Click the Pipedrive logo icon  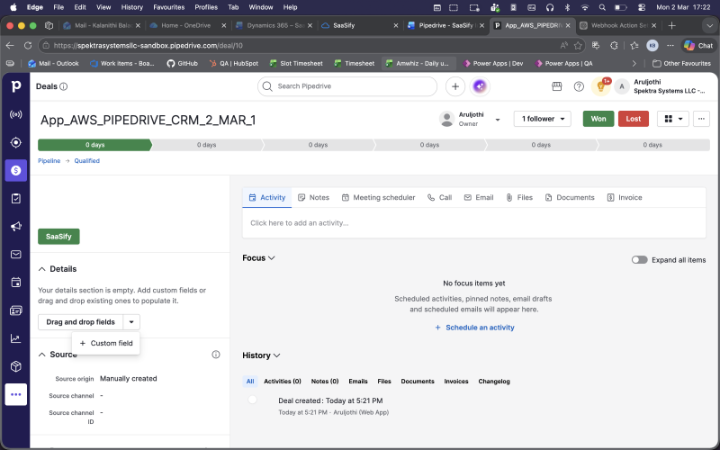point(16,86)
